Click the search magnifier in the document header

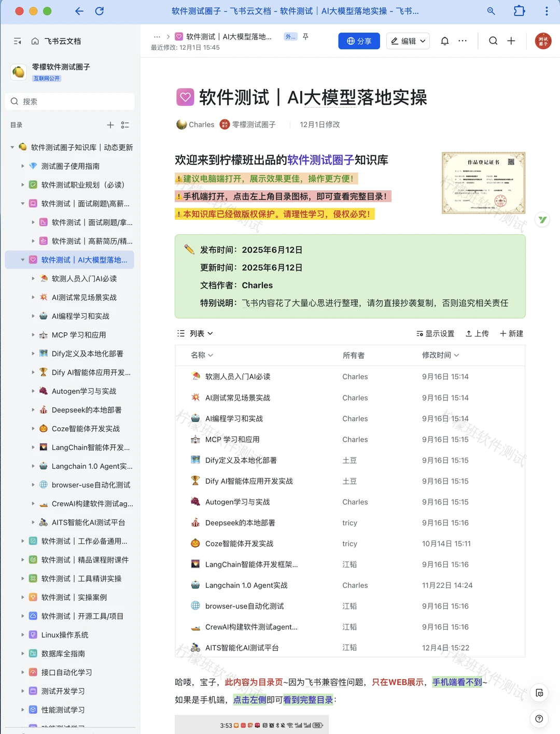[493, 41]
